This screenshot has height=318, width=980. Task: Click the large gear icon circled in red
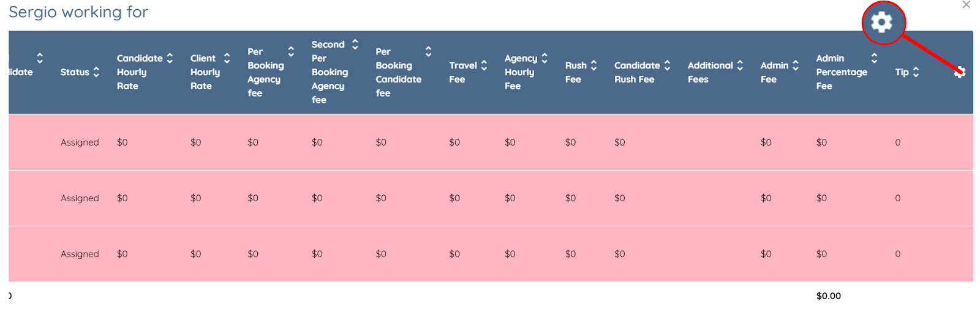(x=882, y=23)
